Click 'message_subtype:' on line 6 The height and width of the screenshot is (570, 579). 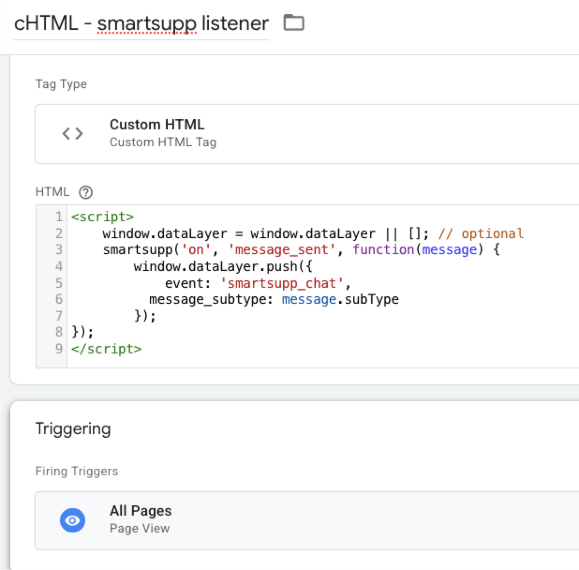pyautogui.click(x=211, y=299)
